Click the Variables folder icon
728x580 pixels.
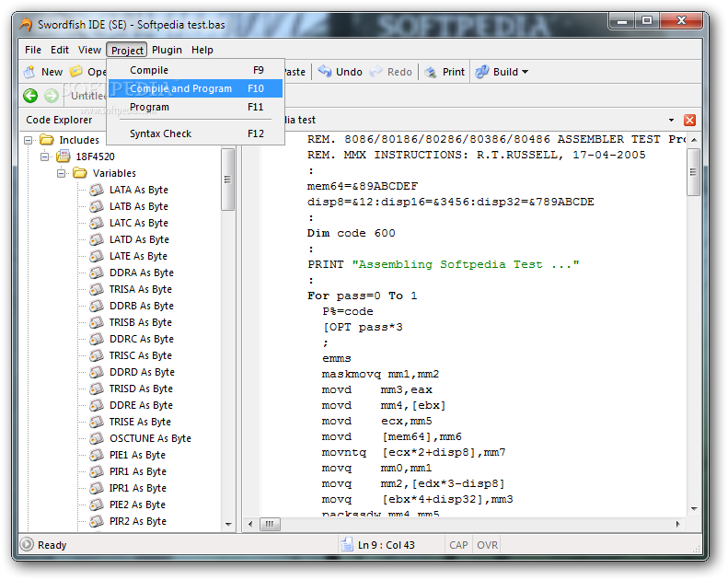pos(80,173)
